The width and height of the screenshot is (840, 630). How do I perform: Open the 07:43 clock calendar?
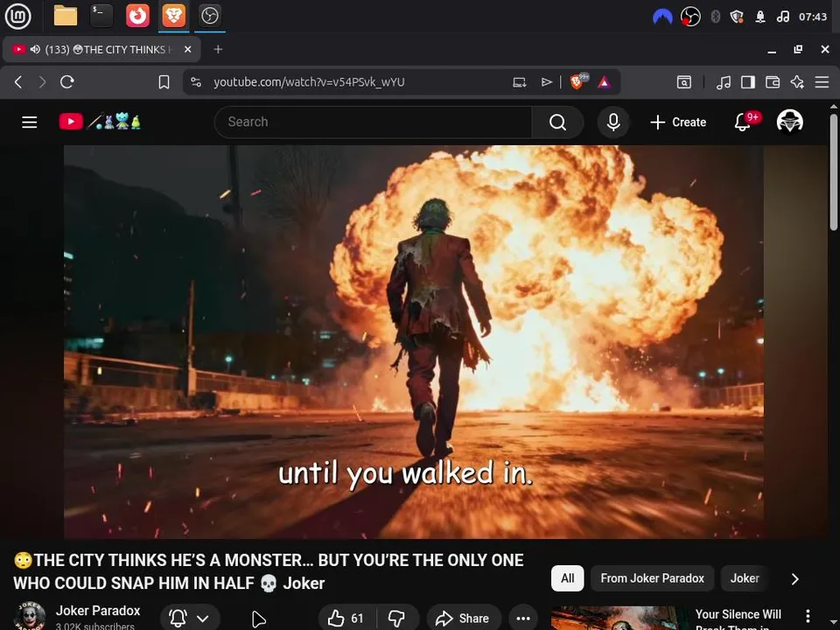click(813, 17)
